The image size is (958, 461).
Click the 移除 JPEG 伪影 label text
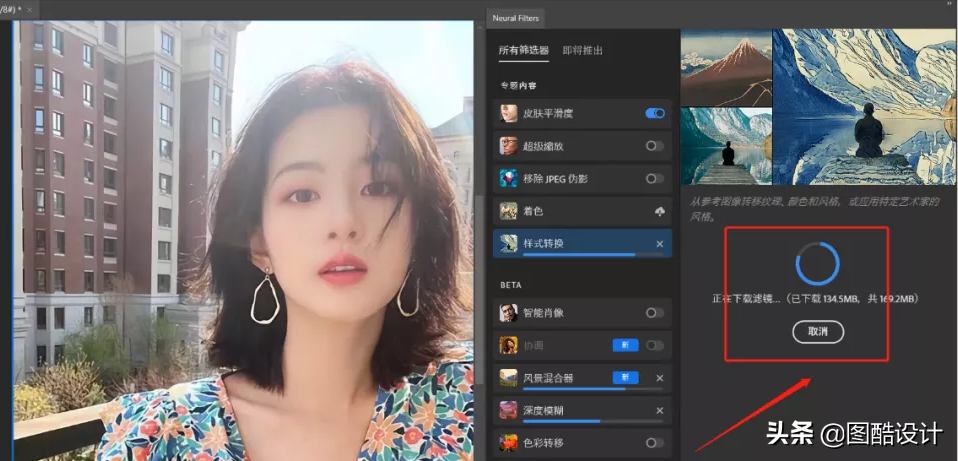[x=555, y=179]
